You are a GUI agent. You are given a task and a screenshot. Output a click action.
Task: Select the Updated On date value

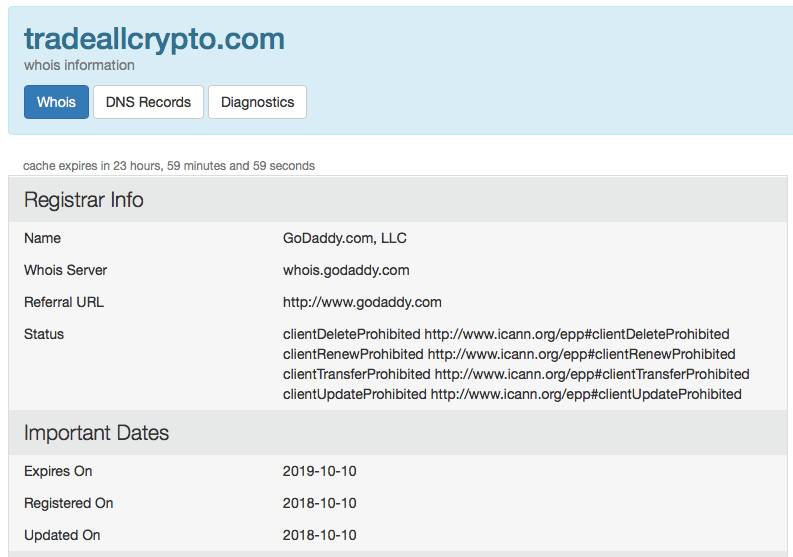tap(320, 535)
